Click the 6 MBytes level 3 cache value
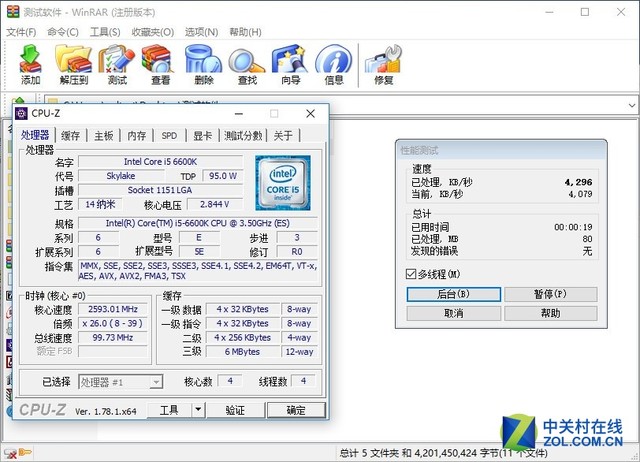The height and width of the screenshot is (462, 640). click(x=242, y=351)
